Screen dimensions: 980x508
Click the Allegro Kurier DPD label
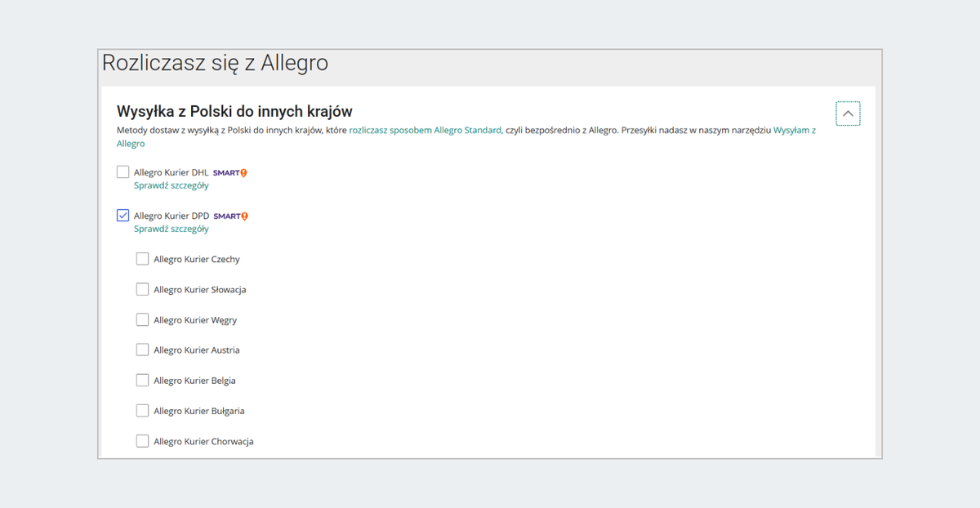(x=171, y=216)
